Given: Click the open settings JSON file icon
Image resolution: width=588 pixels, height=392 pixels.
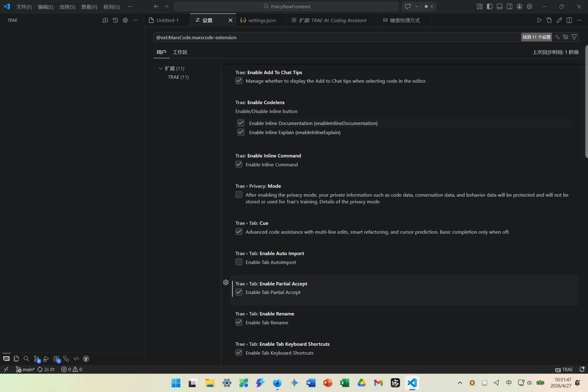Looking at the screenshot, I should 549,20.
